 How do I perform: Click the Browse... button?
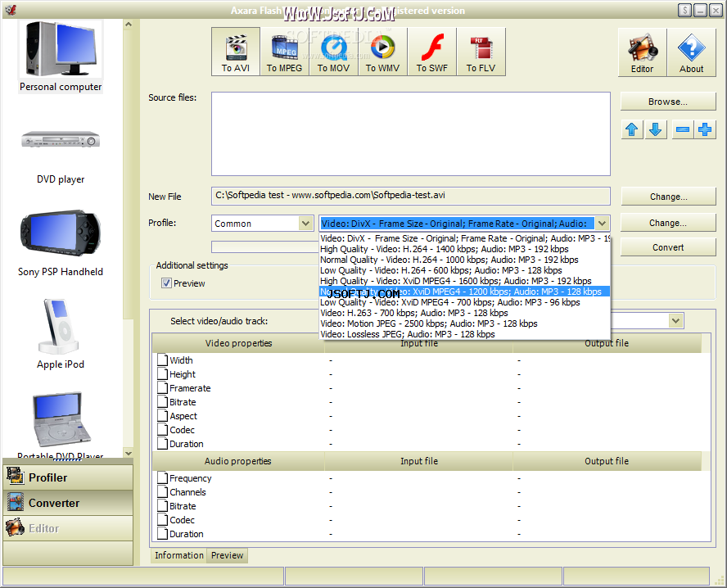(x=668, y=102)
